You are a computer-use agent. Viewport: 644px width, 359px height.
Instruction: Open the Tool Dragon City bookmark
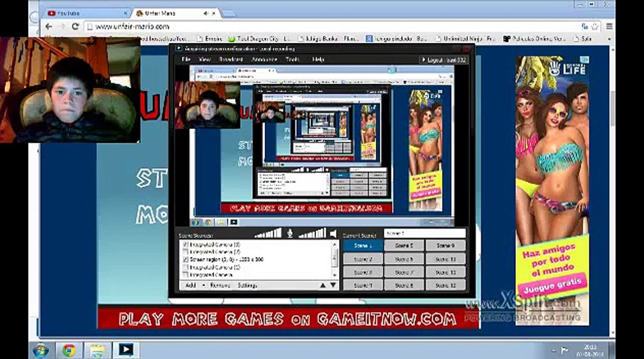pos(259,38)
